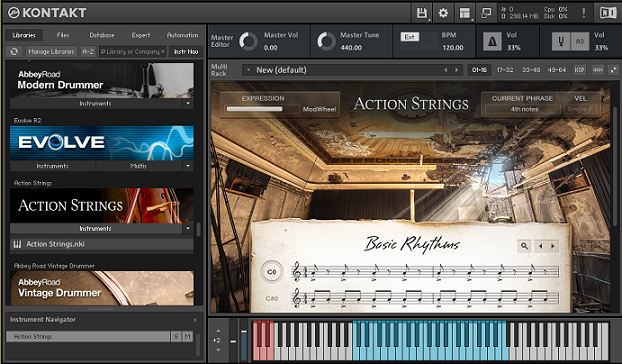Click Abbey Road Vintage Drummer banner
622x364 pixels.
pyautogui.click(x=102, y=288)
